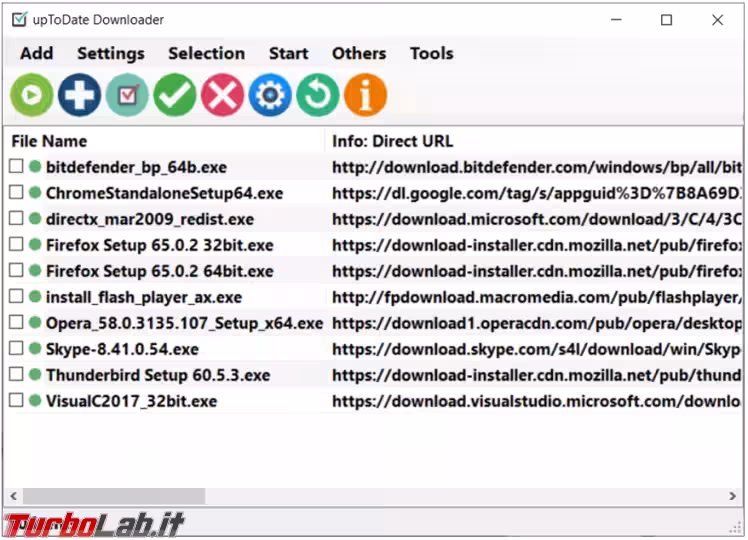Click the dl.google.com URL cell
The image size is (748, 540).
tap(537, 193)
